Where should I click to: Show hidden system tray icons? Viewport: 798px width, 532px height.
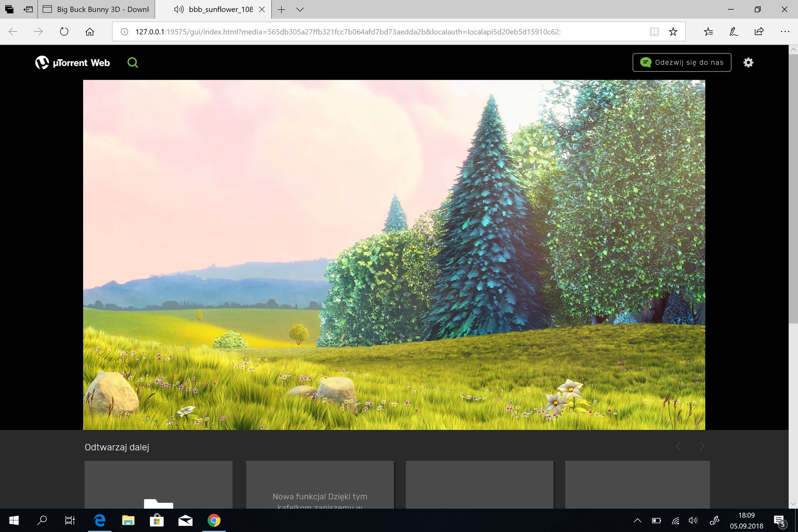(x=637, y=521)
